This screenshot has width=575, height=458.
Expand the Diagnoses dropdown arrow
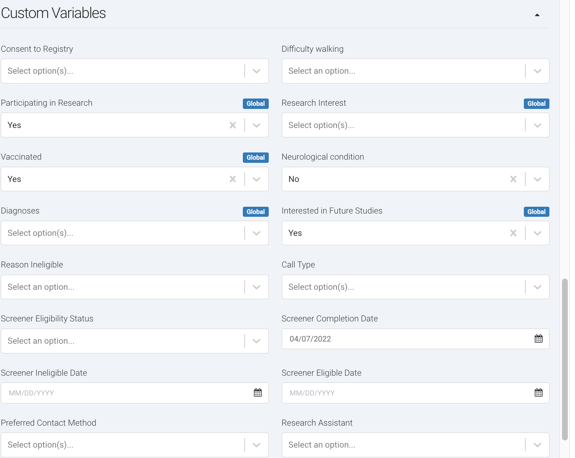[x=256, y=233]
